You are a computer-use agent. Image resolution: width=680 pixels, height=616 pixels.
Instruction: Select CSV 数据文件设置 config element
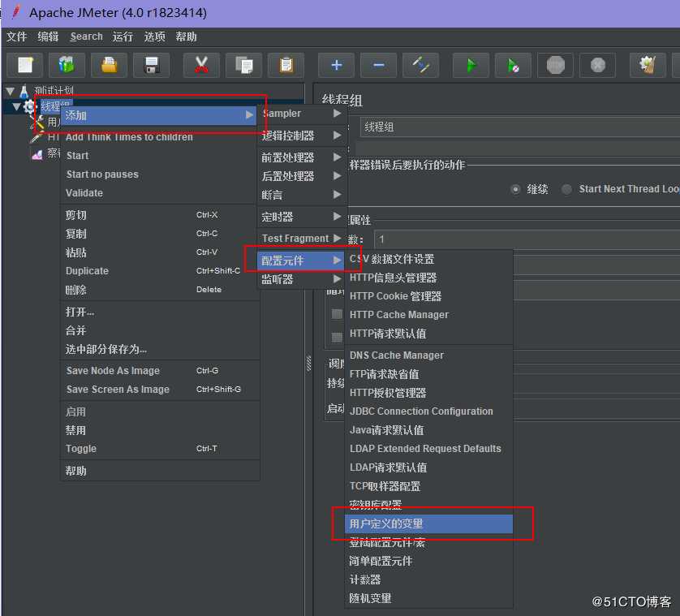(x=429, y=260)
